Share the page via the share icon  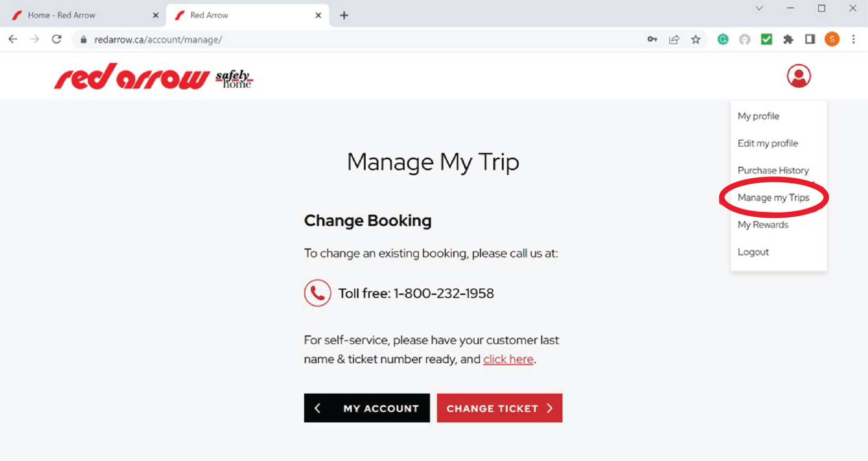pos(674,39)
